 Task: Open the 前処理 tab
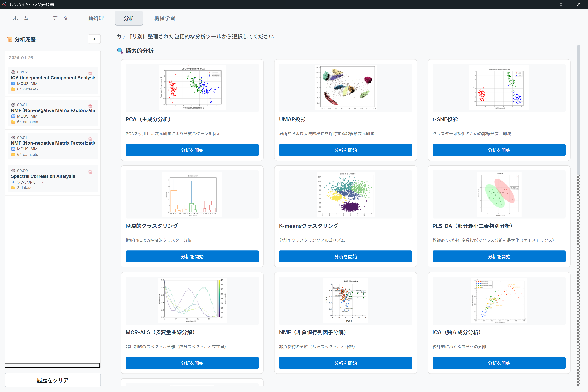[x=96, y=18]
